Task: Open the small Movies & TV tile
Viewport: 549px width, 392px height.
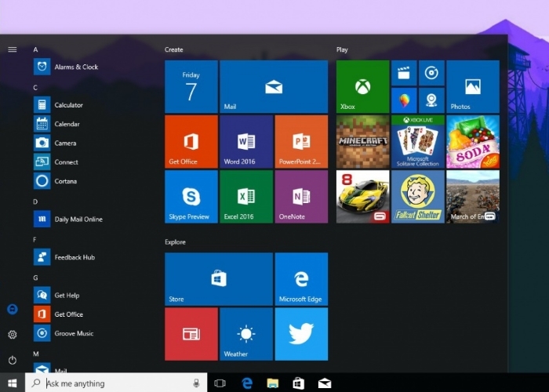Action: (x=404, y=73)
